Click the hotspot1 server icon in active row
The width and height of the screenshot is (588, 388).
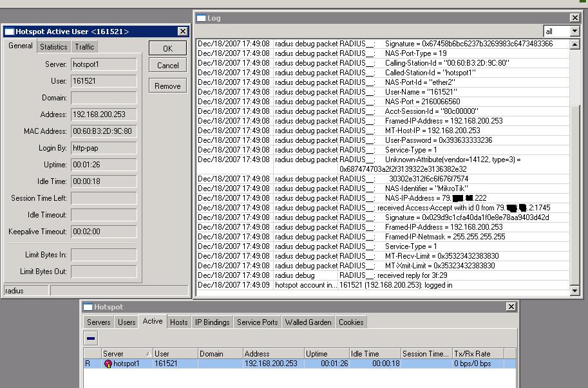point(108,364)
